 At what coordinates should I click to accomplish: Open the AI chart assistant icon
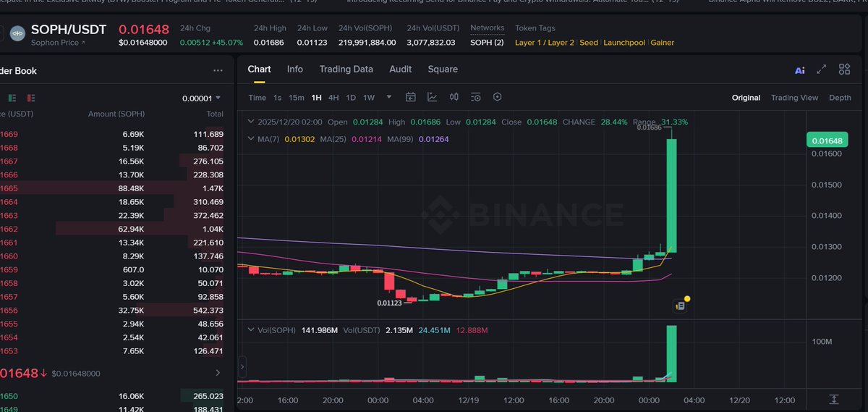799,70
